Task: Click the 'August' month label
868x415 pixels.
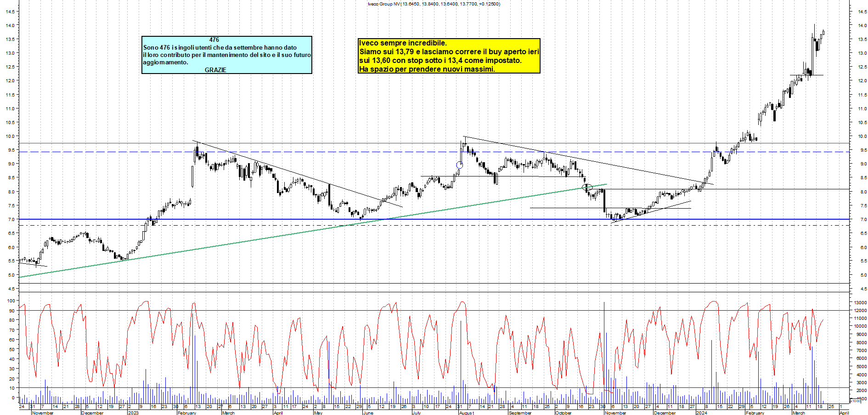Action: point(467,413)
